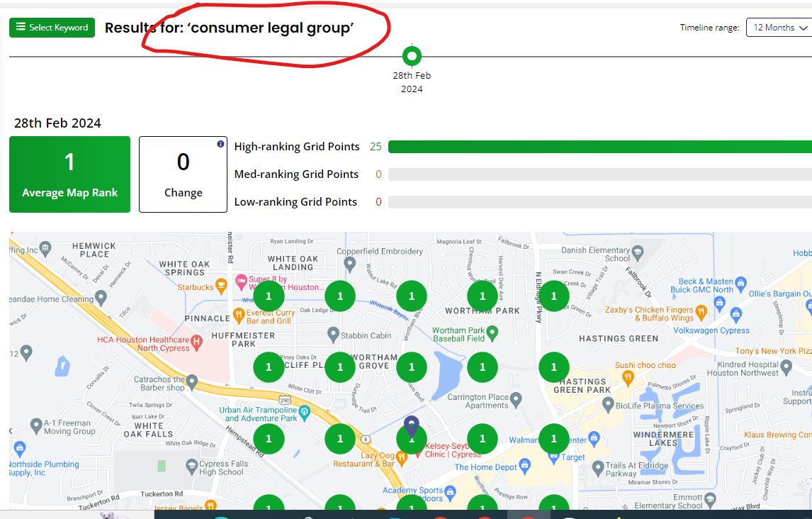Click the green Average Map Rank tile

(x=70, y=174)
